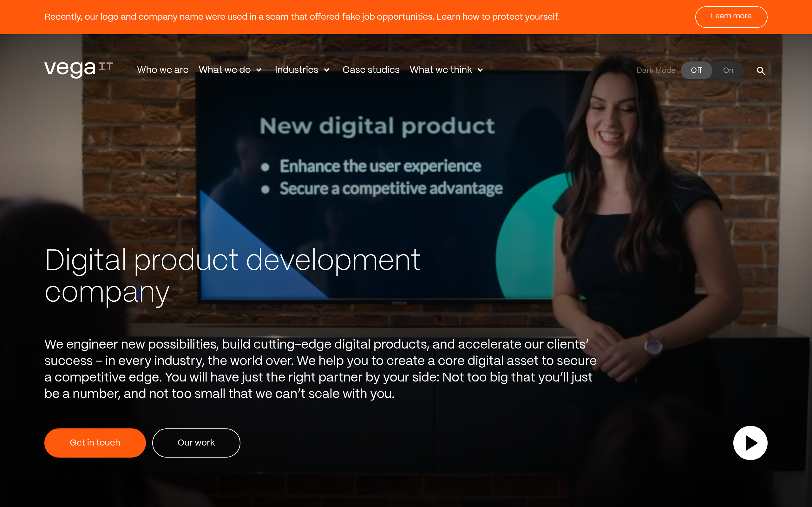812x507 pixels.
Task: Click the Digital product development company heading
Action: pos(232,276)
